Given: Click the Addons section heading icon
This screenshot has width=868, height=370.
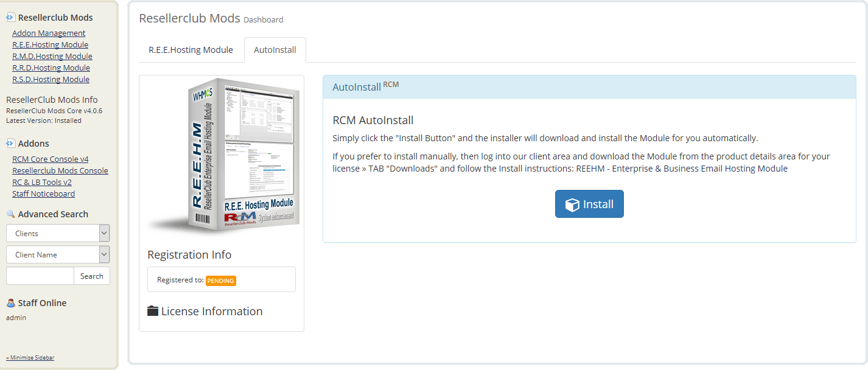Looking at the screenshot, I should click(x=10, y=144).
